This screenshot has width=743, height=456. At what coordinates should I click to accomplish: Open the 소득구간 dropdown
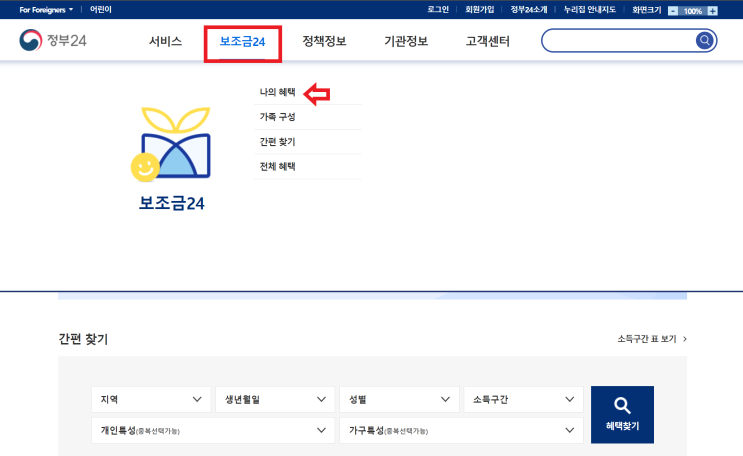pos(523,399)
